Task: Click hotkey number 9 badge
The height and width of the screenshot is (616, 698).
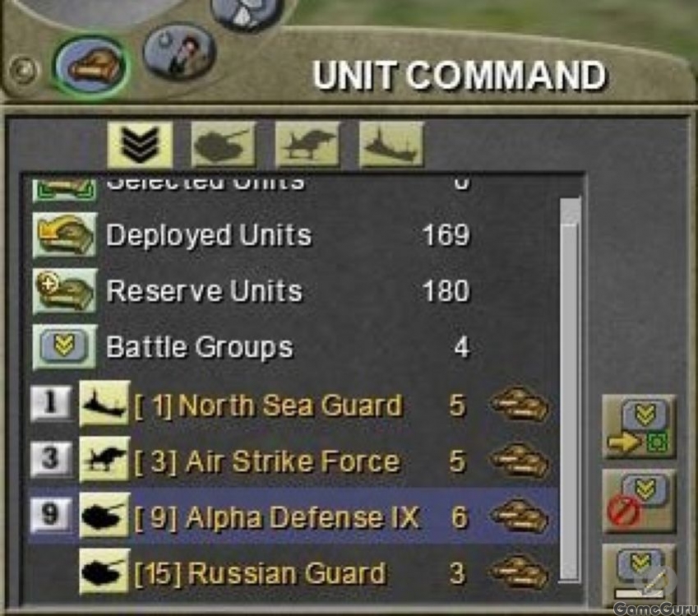Action: pyautogui.click(x=50, y=516)
